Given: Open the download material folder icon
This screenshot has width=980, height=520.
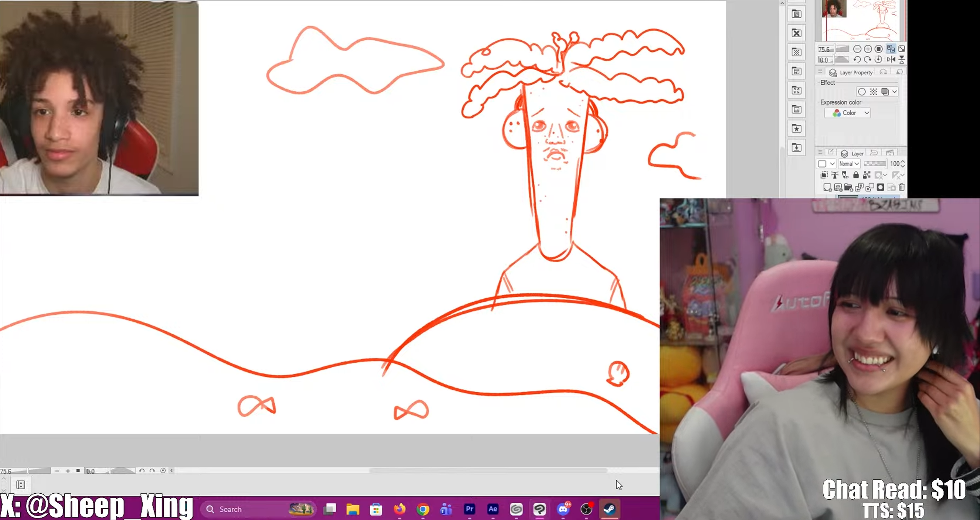Looking at the screenshot, I should click(x=796, y=148).
